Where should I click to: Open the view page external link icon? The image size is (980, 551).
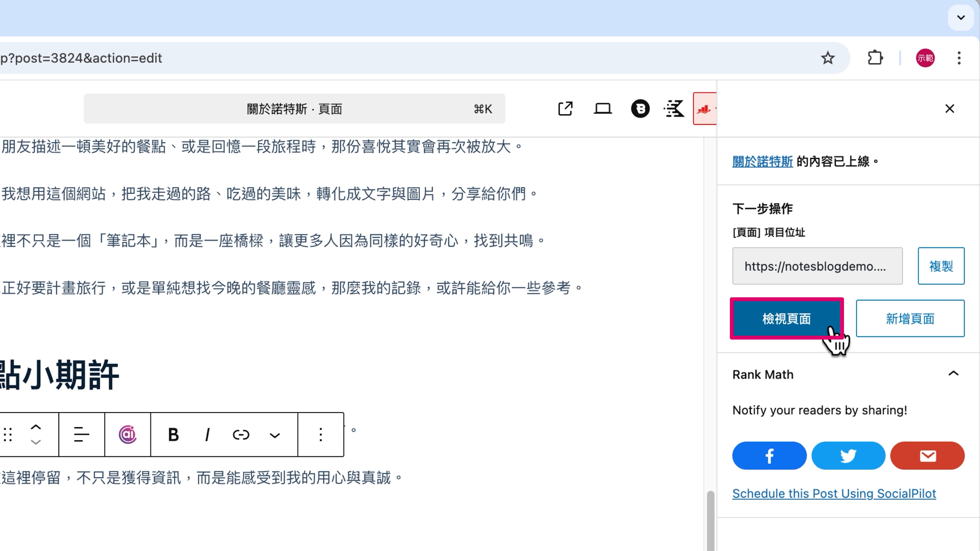tap(565, 109)
